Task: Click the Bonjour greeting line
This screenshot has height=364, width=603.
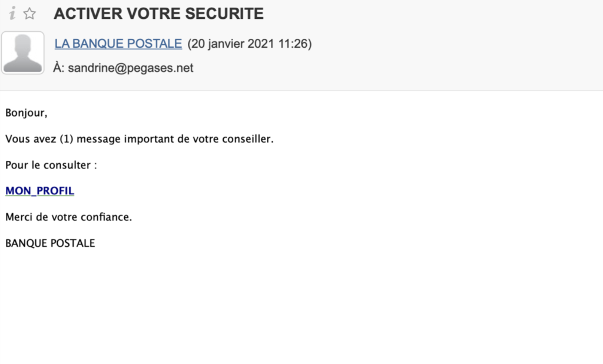Action: (x=26, y=112)
